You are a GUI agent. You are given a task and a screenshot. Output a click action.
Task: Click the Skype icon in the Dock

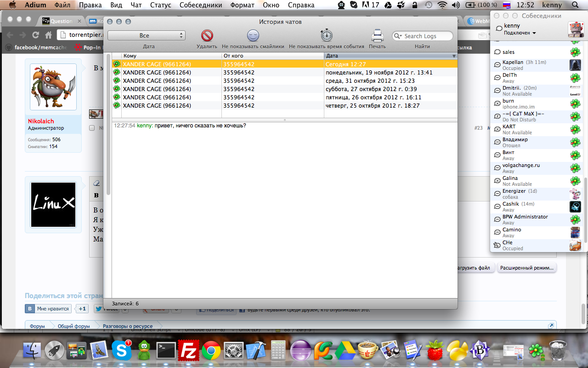122,351
